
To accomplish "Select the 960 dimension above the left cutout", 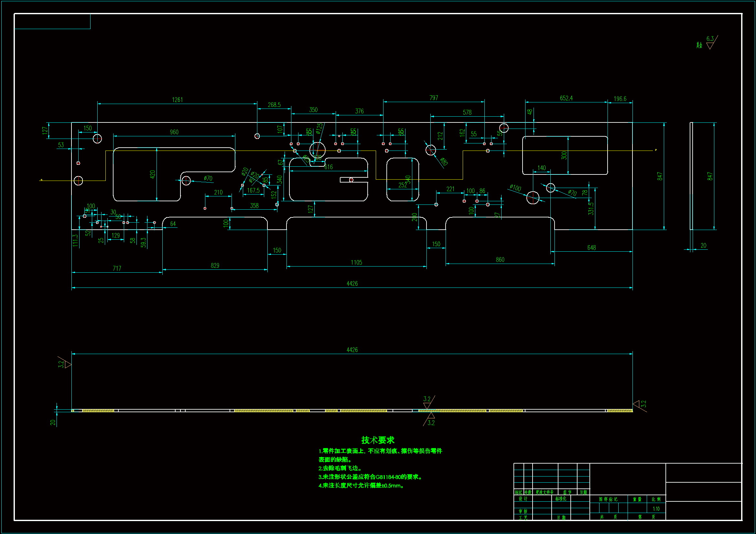I will click(174, 132).
